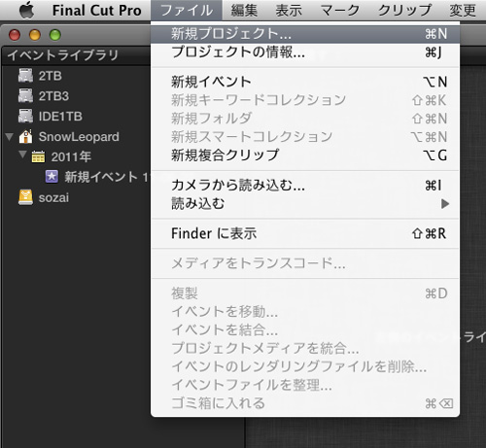
Task: Select 新規複合クリップ menu entry
Action: (305, 155)
